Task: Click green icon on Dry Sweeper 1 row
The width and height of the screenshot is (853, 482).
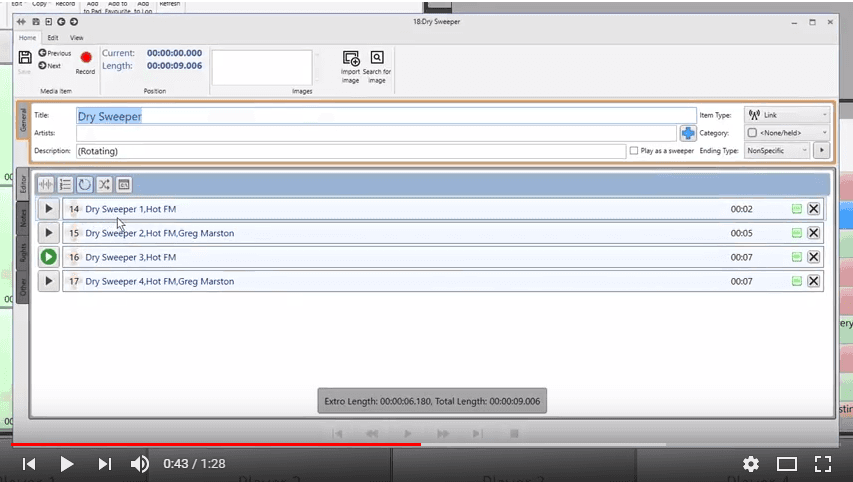Action: [796, 209]
